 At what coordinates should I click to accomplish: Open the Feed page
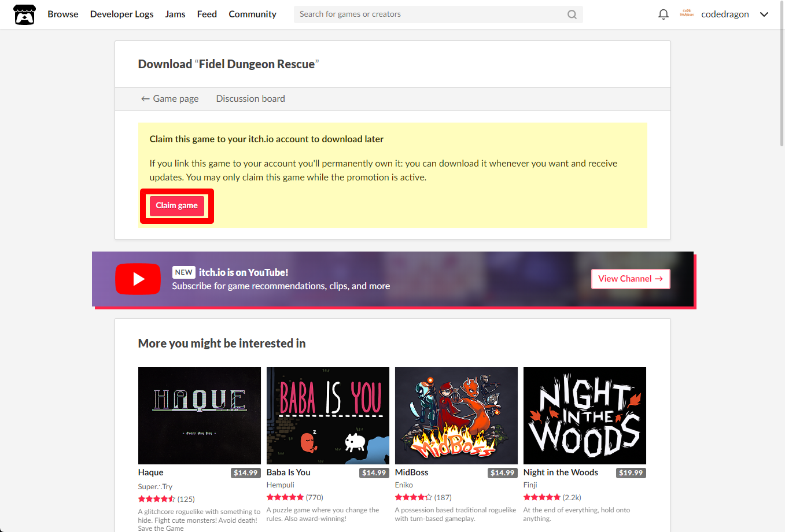click(x=207, y=14)
